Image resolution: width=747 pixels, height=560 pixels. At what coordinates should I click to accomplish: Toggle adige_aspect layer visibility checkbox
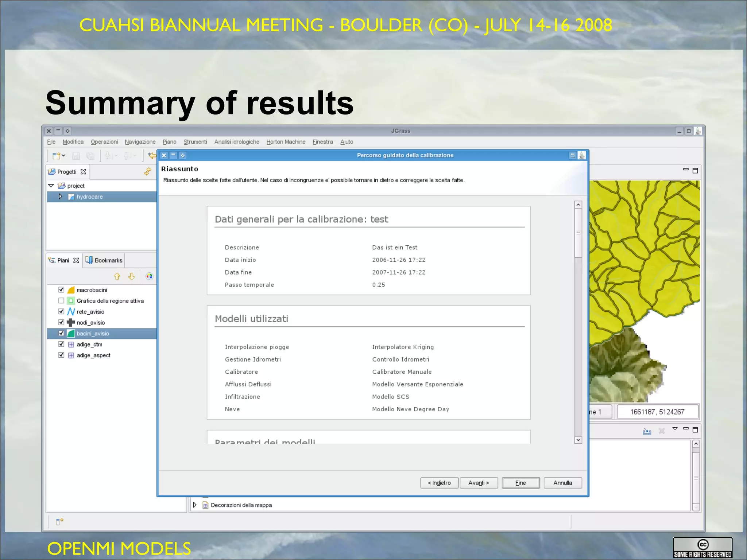(61, 355)
